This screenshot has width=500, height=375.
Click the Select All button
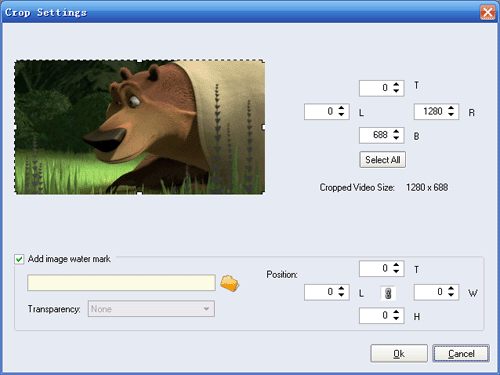coord(383,160)
